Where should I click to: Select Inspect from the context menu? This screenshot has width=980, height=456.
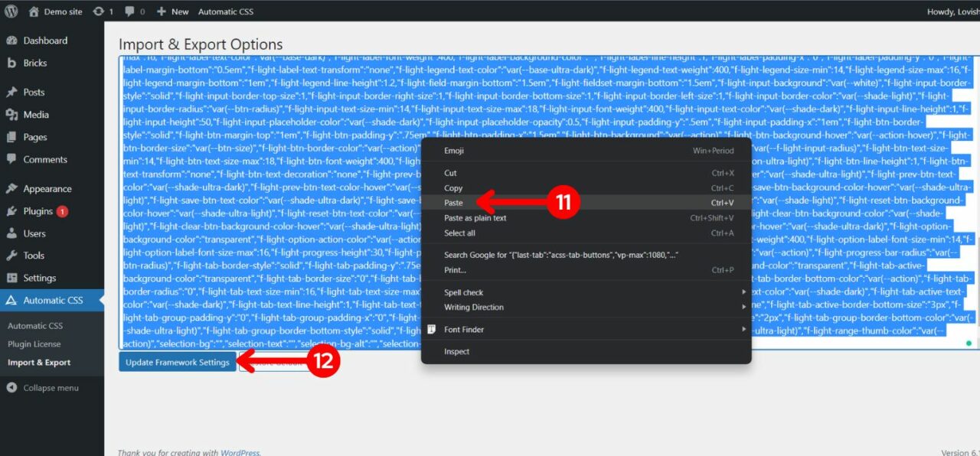point(456,351)
